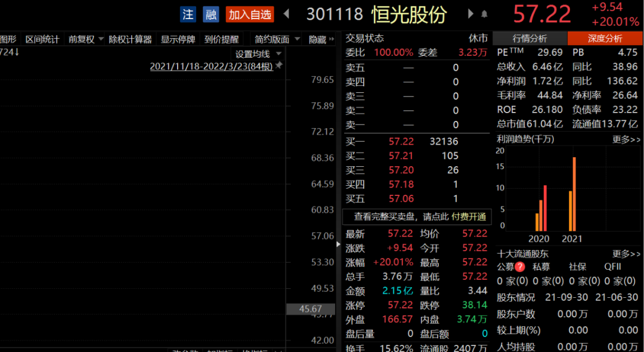644x352 pixels.
Task: Click 2021 profit bar in chart
Action: (572, 194)
